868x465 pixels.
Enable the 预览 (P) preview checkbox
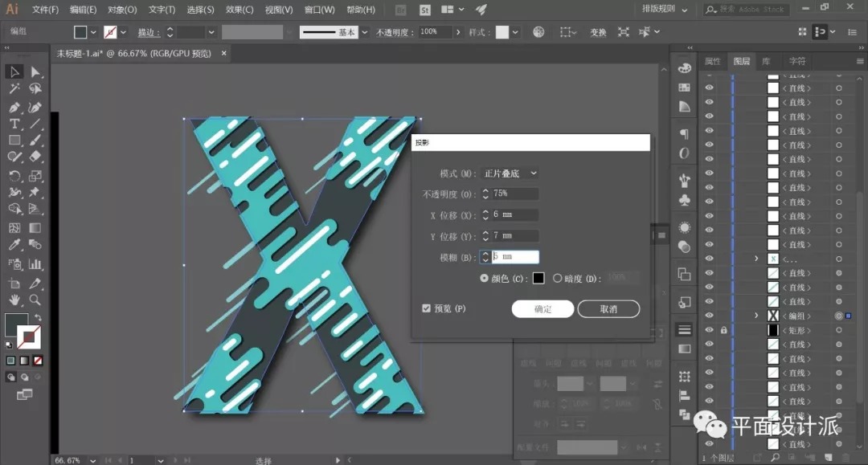(x=426, y=308)
